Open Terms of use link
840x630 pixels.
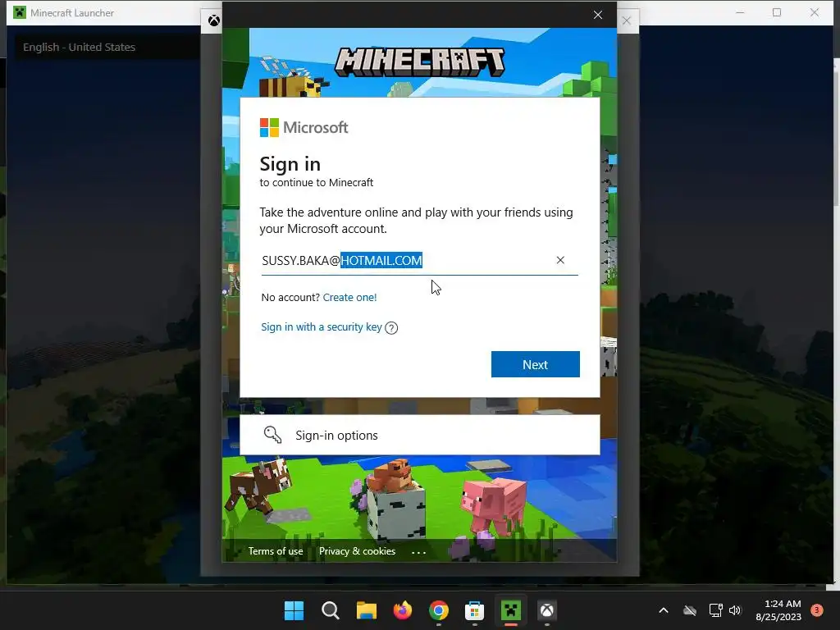point(276,551)
